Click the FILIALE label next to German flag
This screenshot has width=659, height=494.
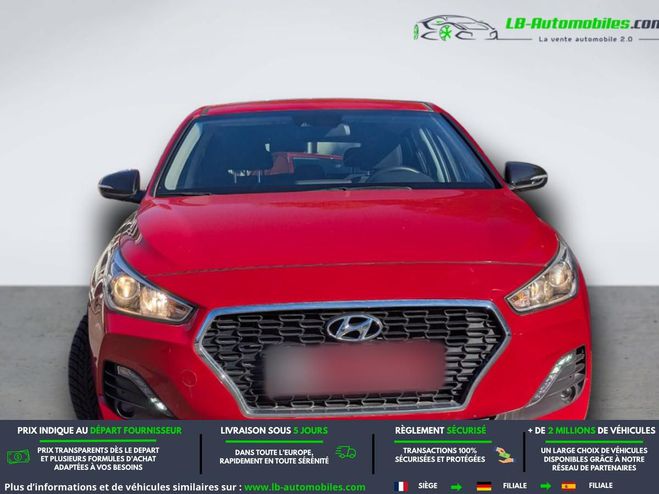[514, 486]
